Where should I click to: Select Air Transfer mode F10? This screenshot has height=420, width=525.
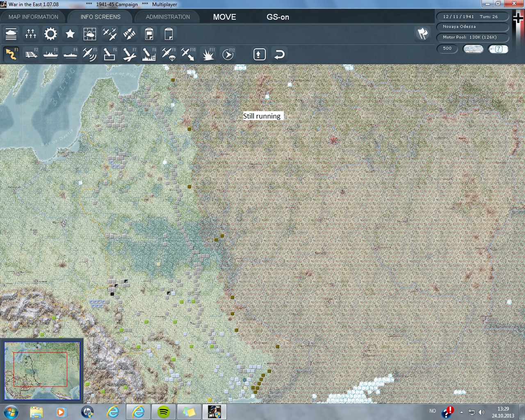coord(188,54)
